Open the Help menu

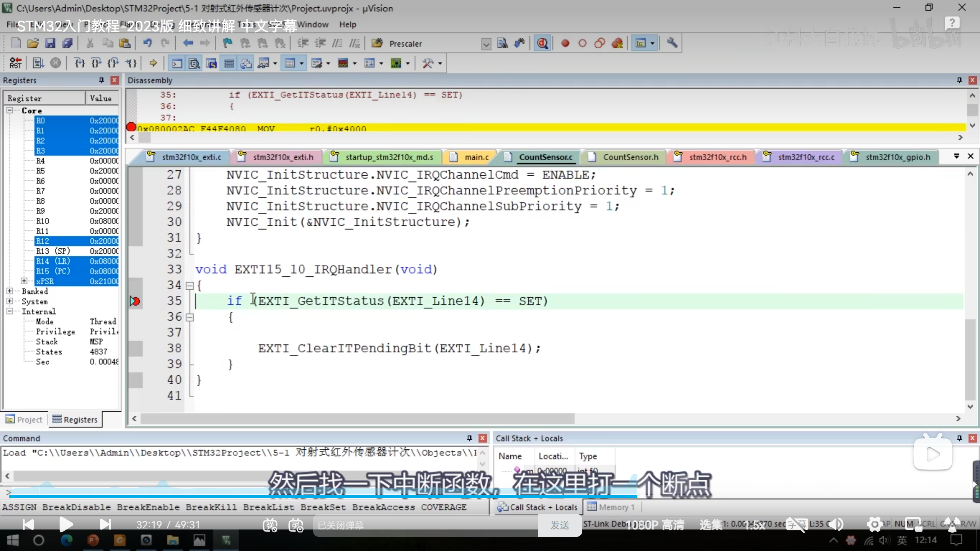347,24
